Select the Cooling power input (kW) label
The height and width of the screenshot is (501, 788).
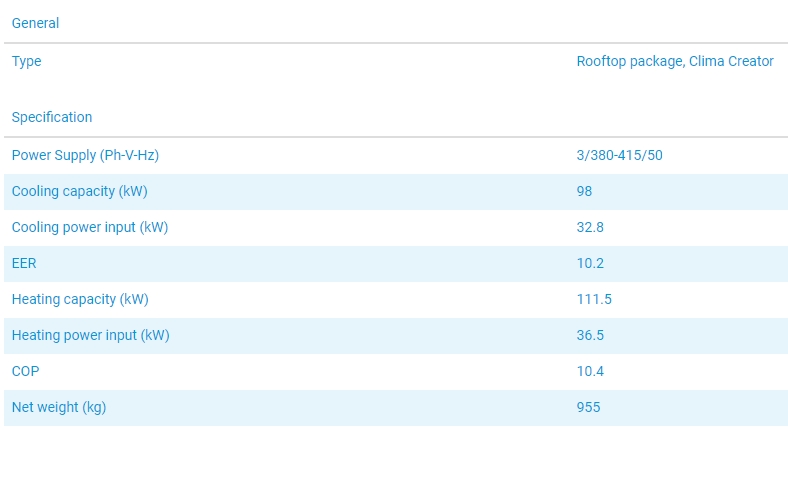pyautogui.click(x=90, y=227)
